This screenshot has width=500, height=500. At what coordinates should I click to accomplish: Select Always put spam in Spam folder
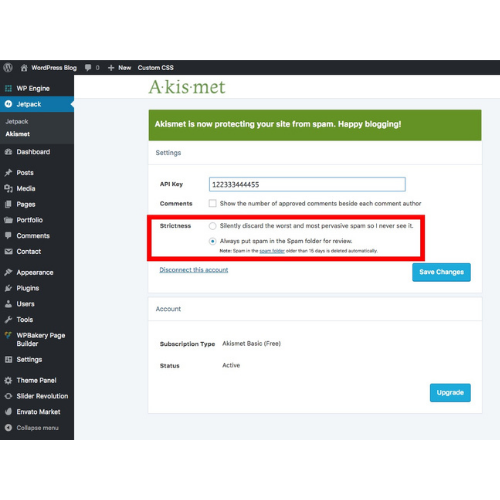212,241
